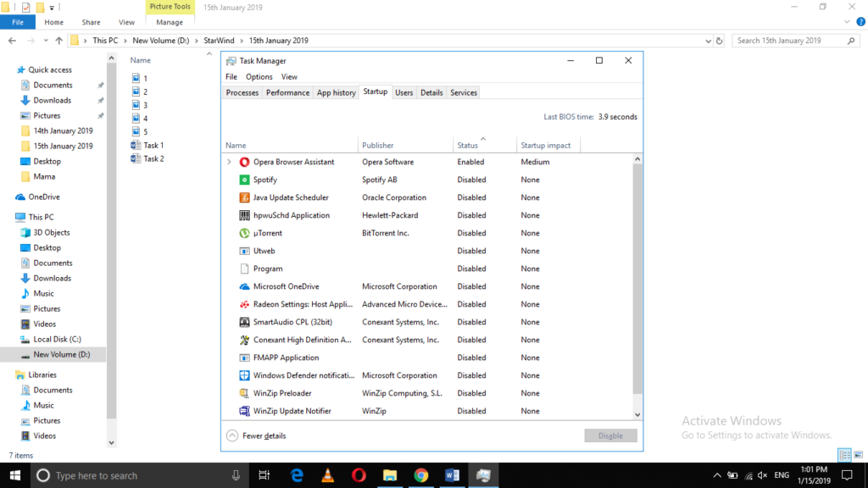Expand the Opera Browser Assistant entry
Viewport: 868px width, 488px height.
(229, 162)
